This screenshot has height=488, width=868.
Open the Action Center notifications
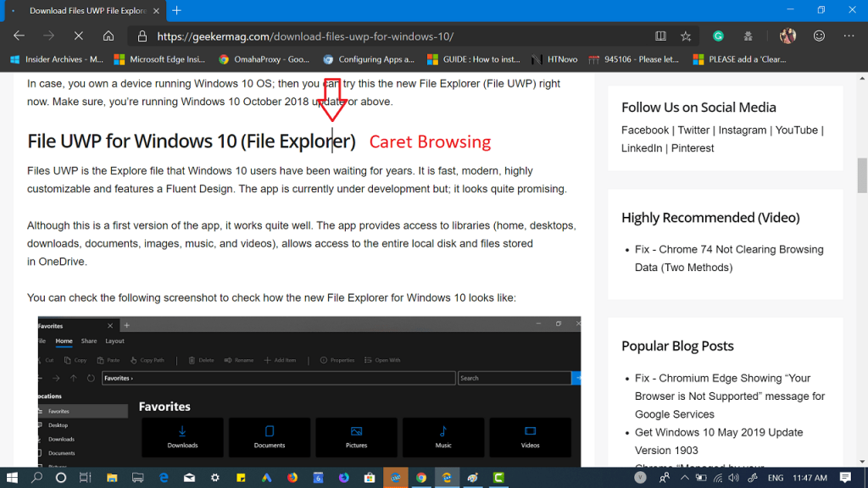(x=845, y=478)
